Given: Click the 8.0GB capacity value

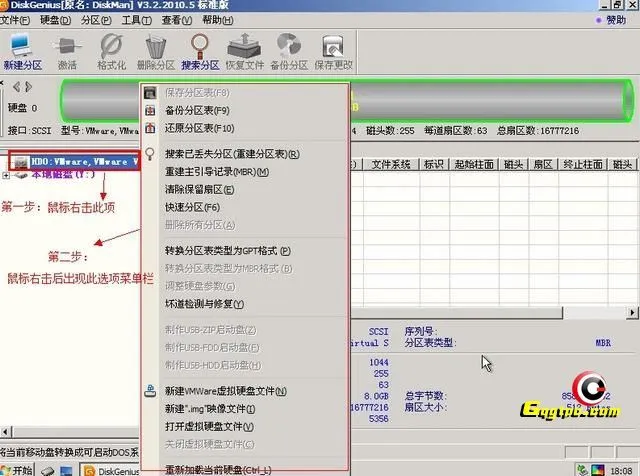Looking at the screenshot, I should pyautogui.click(x=376, y=396).
